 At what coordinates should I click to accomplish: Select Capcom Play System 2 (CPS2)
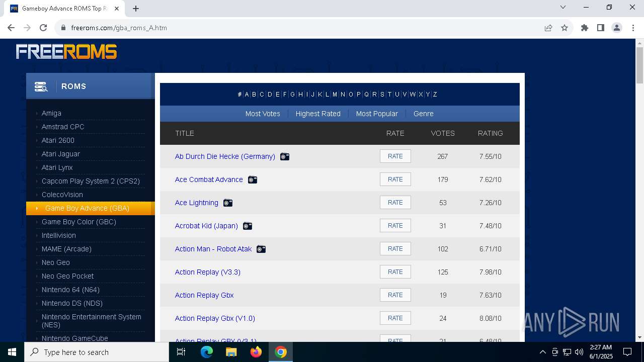(x=91, y=181)
